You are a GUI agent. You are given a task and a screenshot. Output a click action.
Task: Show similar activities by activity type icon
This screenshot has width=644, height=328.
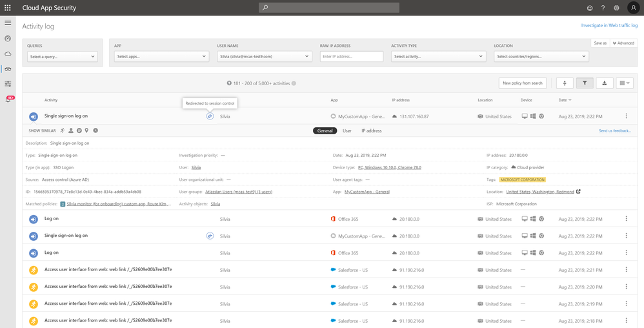pyautogui.click(x=63, y=130)
